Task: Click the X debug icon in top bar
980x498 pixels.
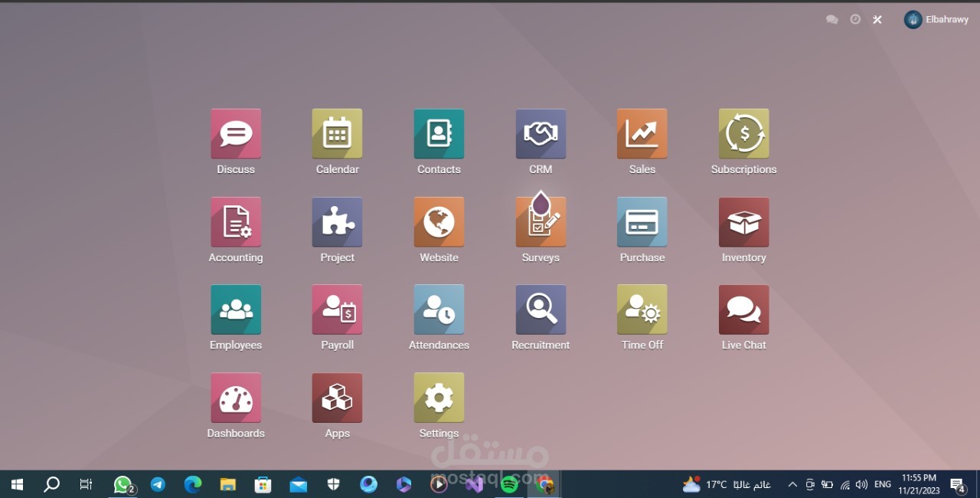Action: [x=877, y=20]
